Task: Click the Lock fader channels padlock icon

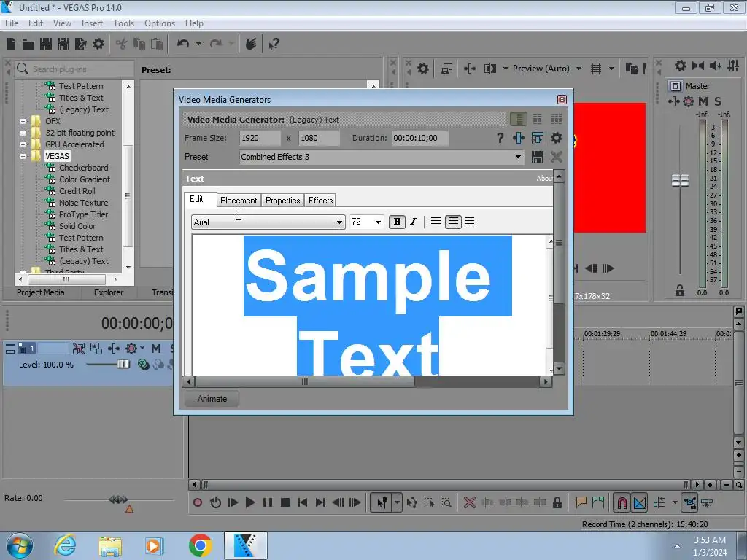Action: 680,290
